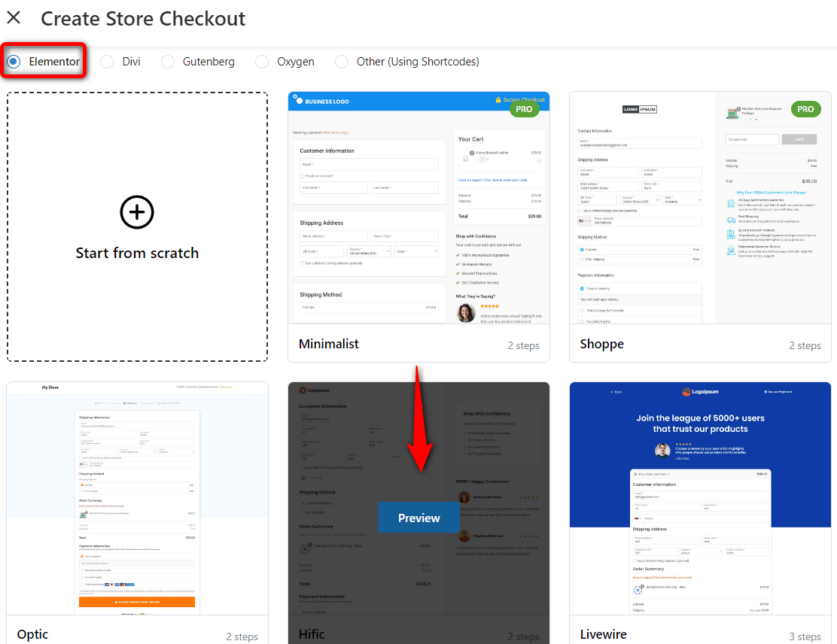Screen dimensions: 837x644
Task: Click the Create Store Checkout heading
Action: 143,19
